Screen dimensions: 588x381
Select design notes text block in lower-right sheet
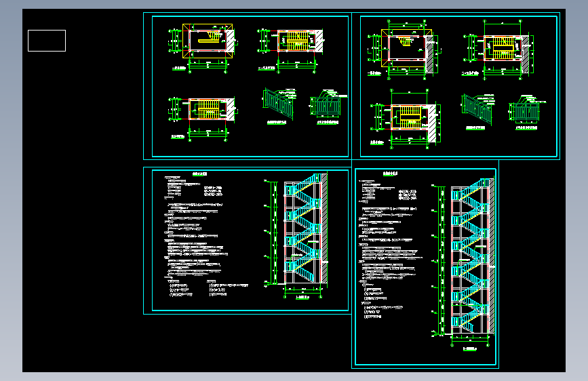(391, 245)
